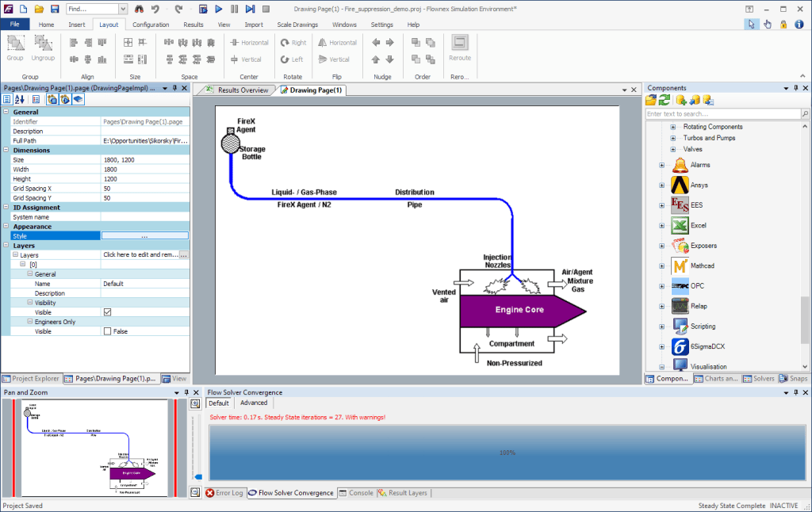
Task: Switch to the Insert ribbon tab
Action: tap(77, 25)
